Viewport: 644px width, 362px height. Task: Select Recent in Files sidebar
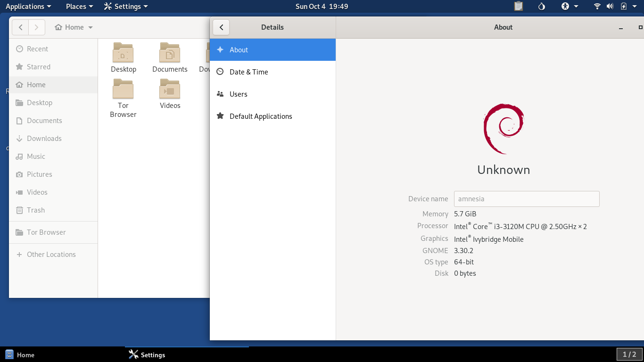pos(53,49)
